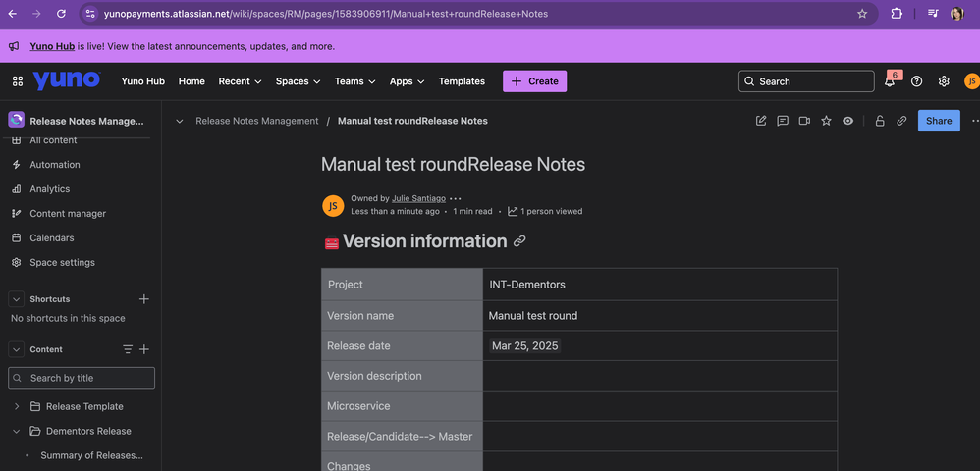Open the help question mark icon
Image resolution: width=980 pixels, height=471 pixels.
click(x=916, y=81)
